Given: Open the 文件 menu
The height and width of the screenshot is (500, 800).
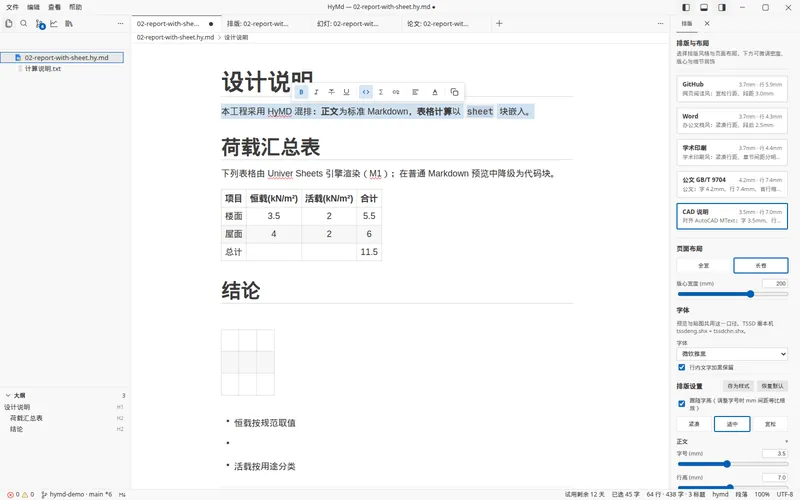Looking at the screenshot, I should point(12,7).
